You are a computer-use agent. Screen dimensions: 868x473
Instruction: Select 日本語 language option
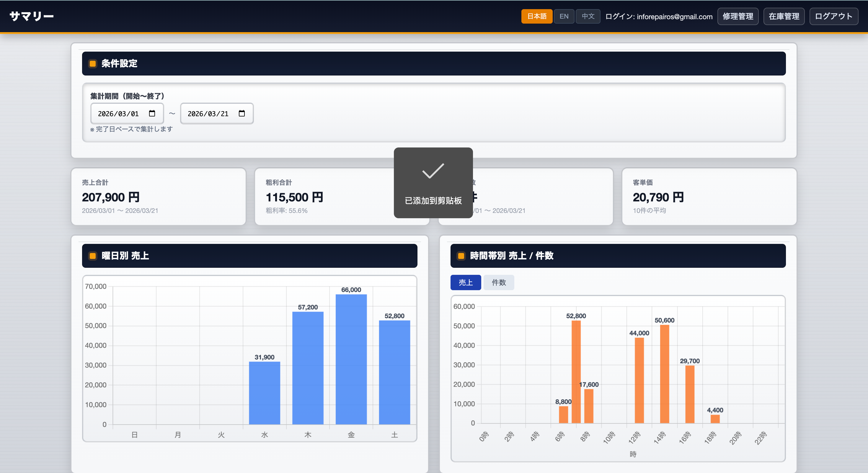pyautogui.click(x=536, y=16)
